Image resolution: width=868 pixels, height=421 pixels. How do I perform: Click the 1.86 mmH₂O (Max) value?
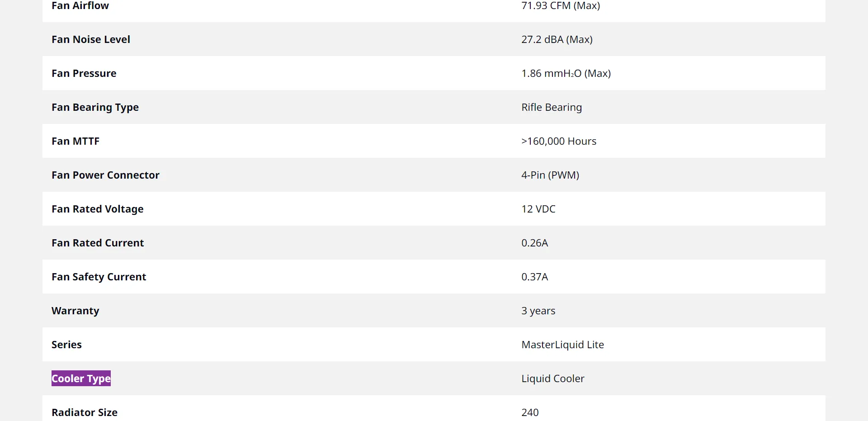pos(566,73)
